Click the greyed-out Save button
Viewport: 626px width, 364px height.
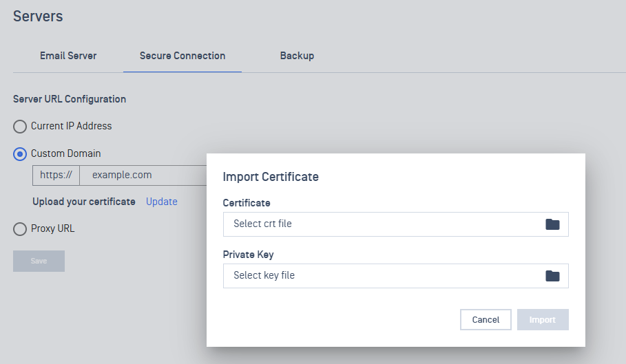(39, 261)
